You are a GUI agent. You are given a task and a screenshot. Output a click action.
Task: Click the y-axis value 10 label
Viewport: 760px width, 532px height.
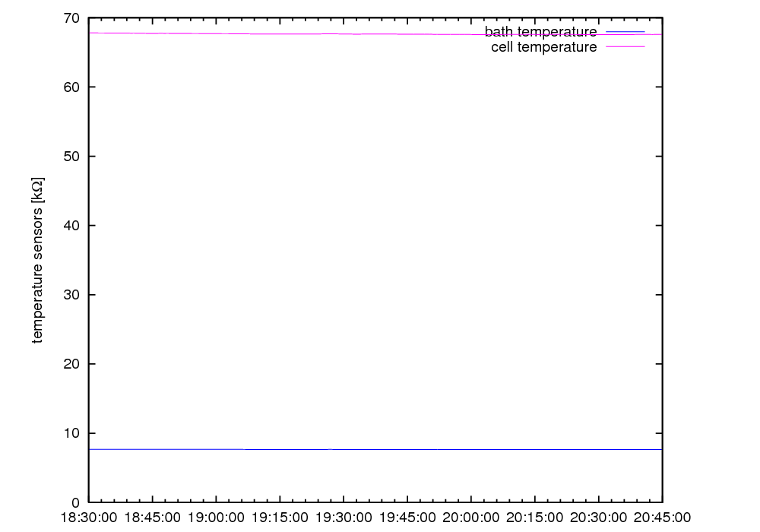71,433
